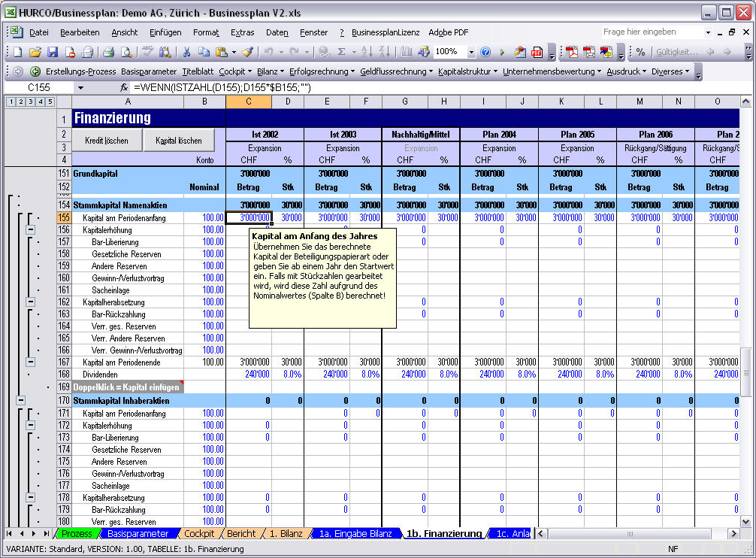Sort ascending with the A-Z icon

367,52
